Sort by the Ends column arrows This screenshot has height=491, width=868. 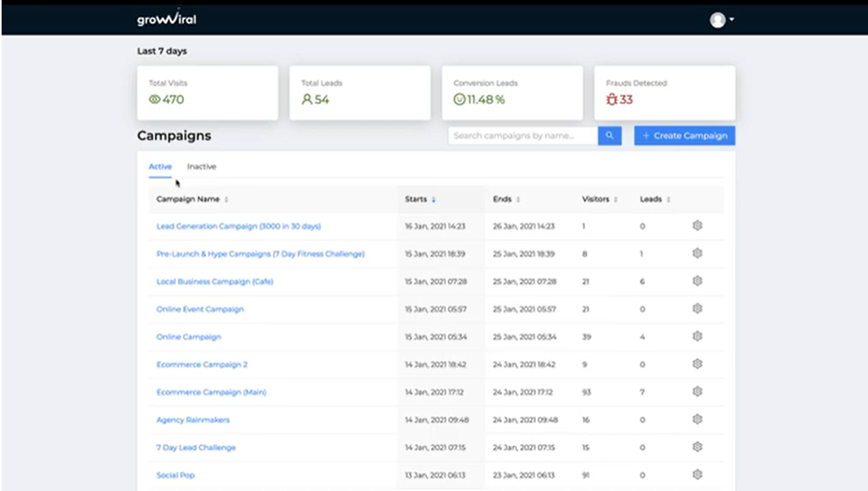tap(518, 199)
